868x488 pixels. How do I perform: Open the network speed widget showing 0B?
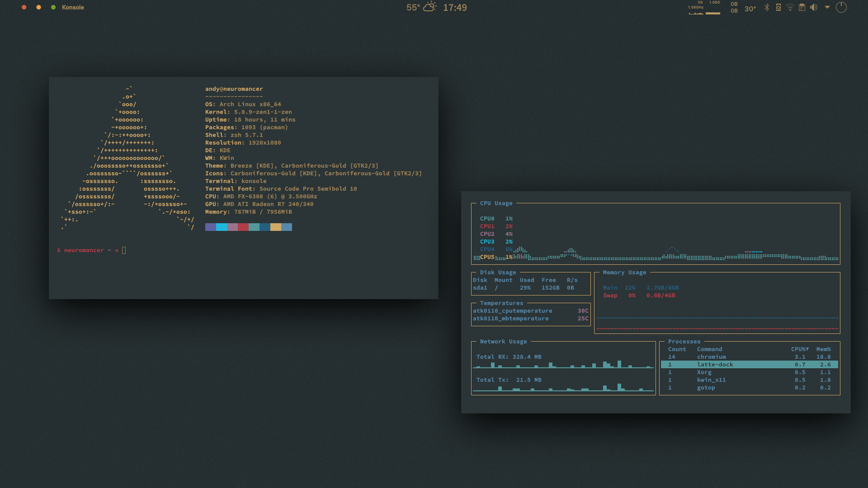[734, 7]
